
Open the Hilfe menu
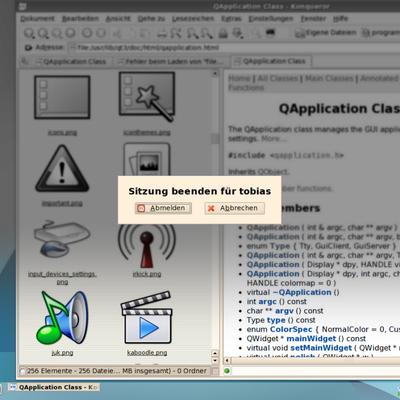[340, 19]
